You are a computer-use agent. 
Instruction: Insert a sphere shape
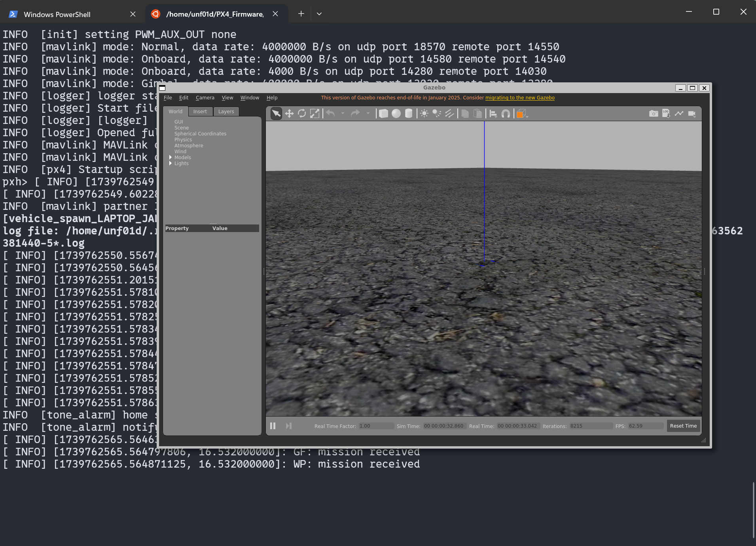click(396, 114)
